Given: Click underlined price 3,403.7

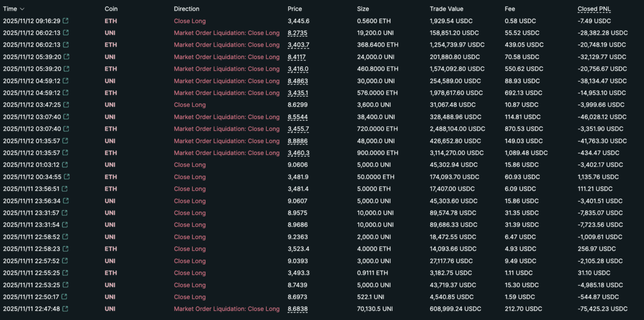Looking at the screenshot, I should click(298, 45).
